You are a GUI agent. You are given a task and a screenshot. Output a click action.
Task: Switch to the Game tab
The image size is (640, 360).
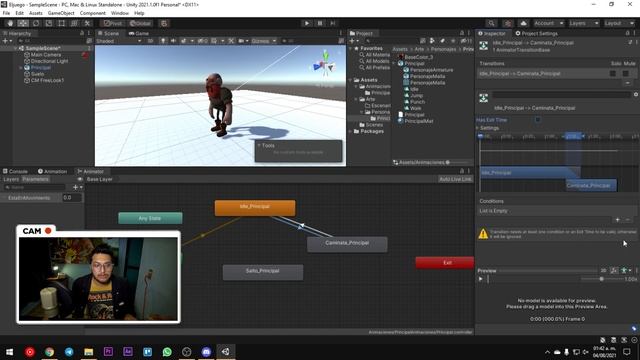point(139,33)
